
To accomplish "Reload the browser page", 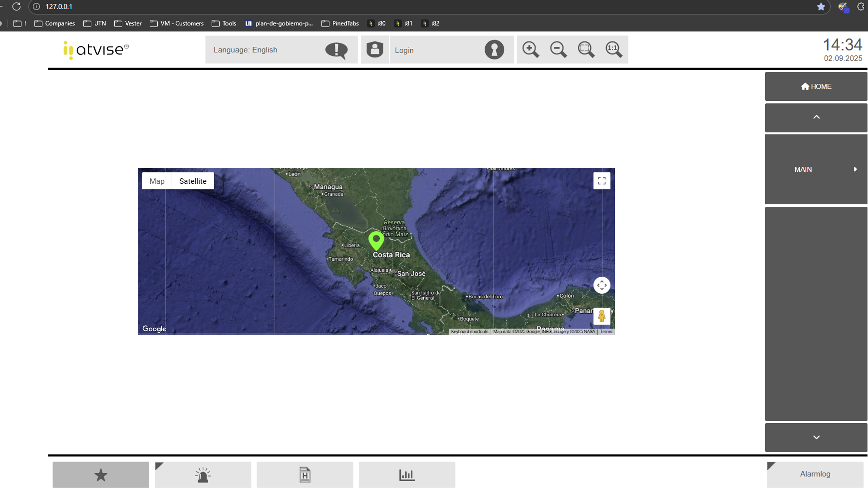I will tap(16, 6).
